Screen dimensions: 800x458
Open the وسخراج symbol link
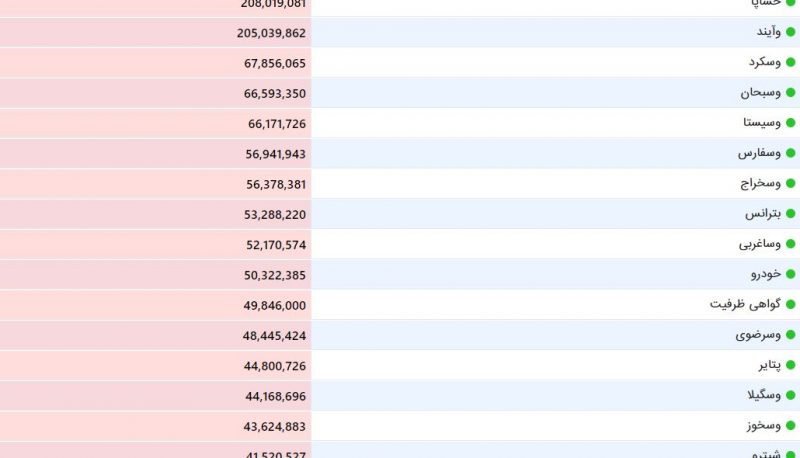click(x=761, y=184)
